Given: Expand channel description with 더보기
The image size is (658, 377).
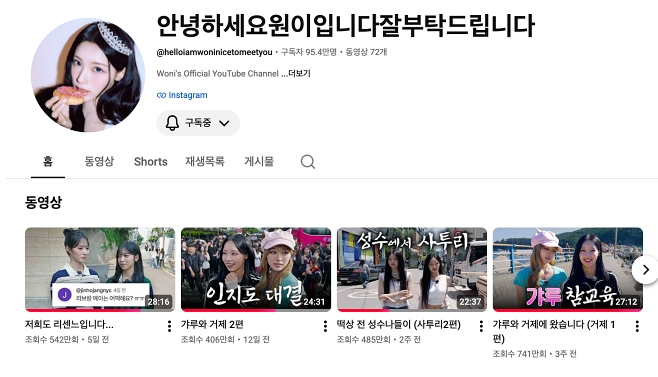Looking at the screenshot, I should 299,73.
